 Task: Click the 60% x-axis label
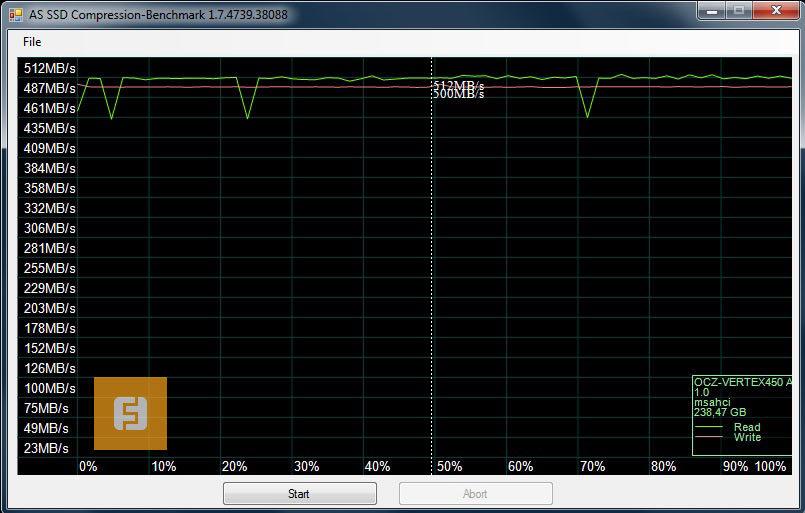521,466
